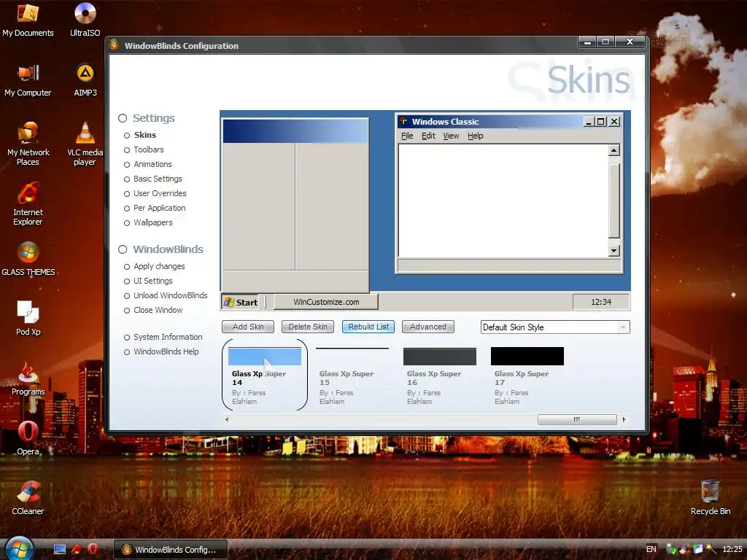Click the EN language indicator
Viewport: 747px width, 560px height.
[x=651, y=549]
